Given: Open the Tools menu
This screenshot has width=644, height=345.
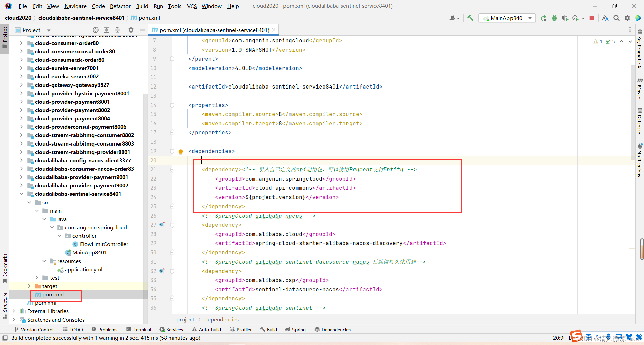Looking at the screenshot, I should click(174, 6).
